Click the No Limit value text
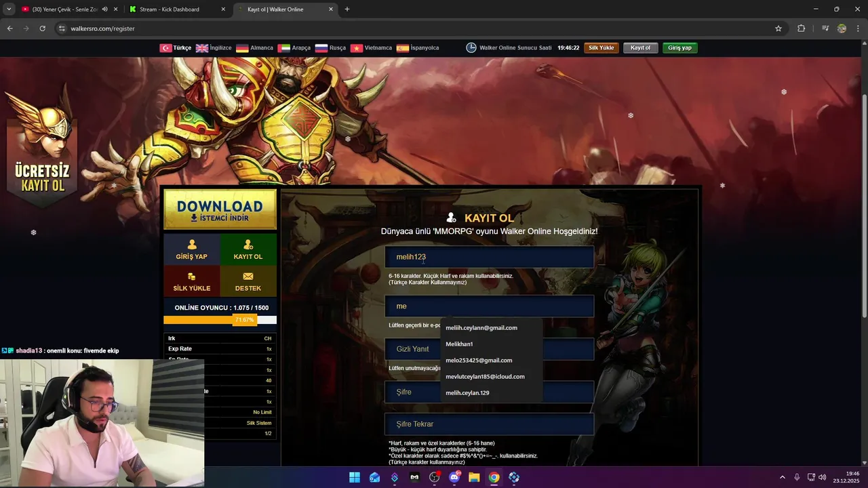This screenshot has width=868, height=488. pos(262,412)
